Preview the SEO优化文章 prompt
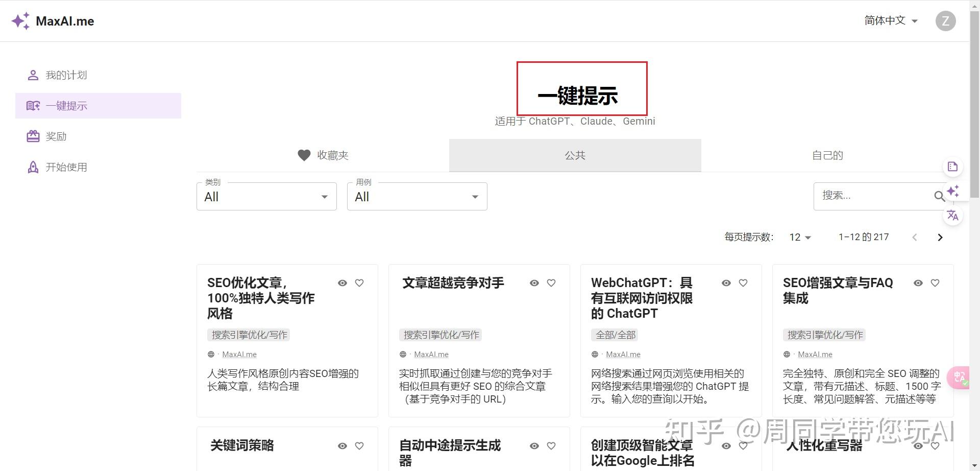The width and height of the screenshot is (980, 471). coord(342,282)
